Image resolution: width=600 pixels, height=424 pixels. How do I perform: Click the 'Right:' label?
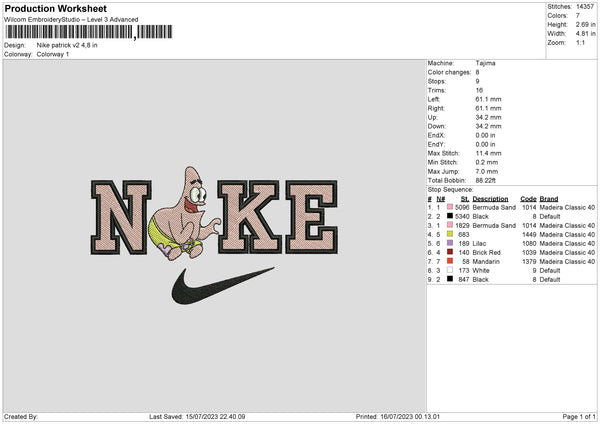pyautogui.click(x=436, y=108)
